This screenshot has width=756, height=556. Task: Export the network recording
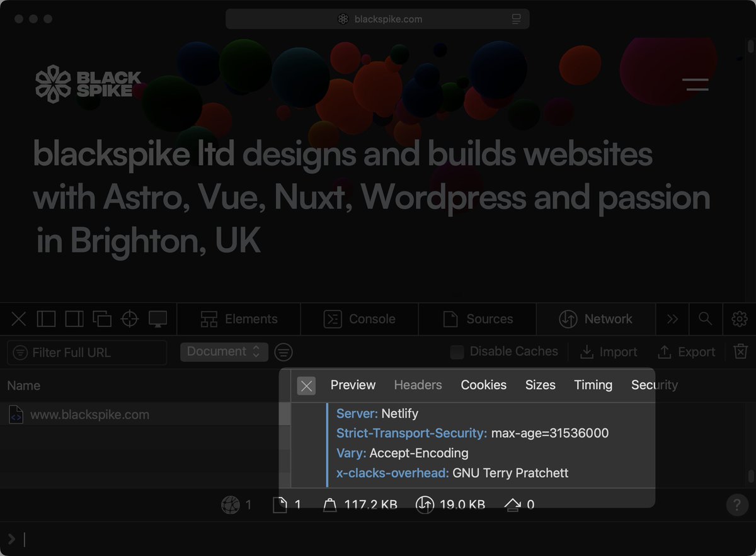coord(686,352)
